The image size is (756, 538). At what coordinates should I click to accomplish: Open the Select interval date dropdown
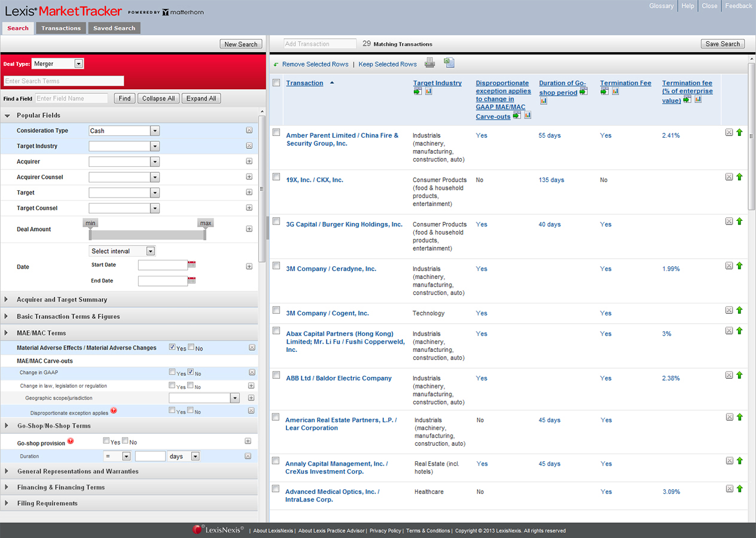[150, 251]
